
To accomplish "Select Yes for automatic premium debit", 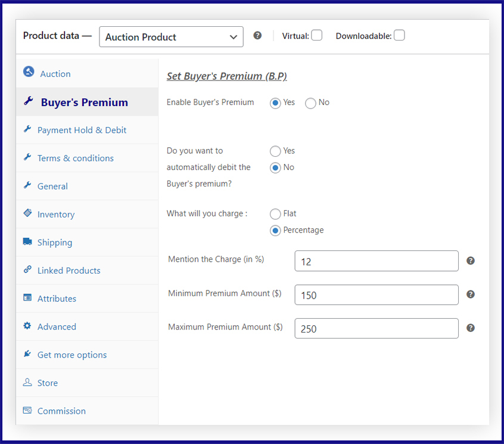I will click(x=275, y=151).
